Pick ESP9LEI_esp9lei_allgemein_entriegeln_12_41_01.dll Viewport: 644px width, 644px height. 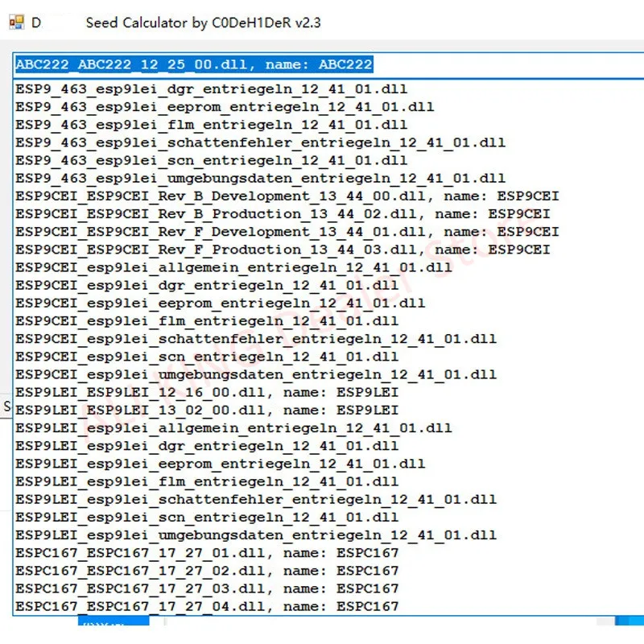233,428
